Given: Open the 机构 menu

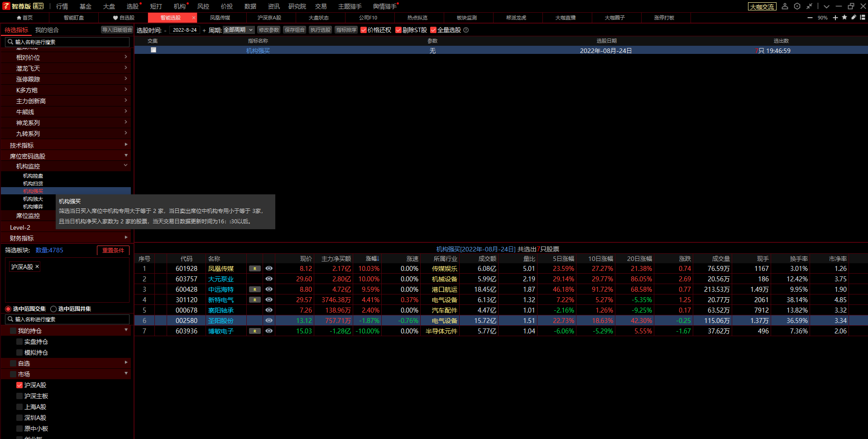Looking at the screenshot, I should coord(180,6).
